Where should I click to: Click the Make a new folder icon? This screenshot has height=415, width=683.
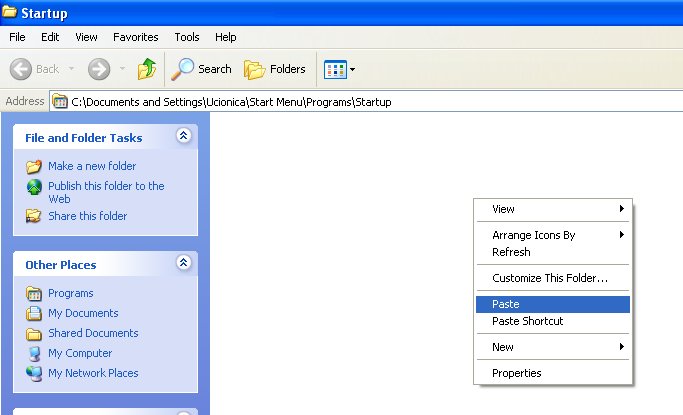[x=34, y=166]
